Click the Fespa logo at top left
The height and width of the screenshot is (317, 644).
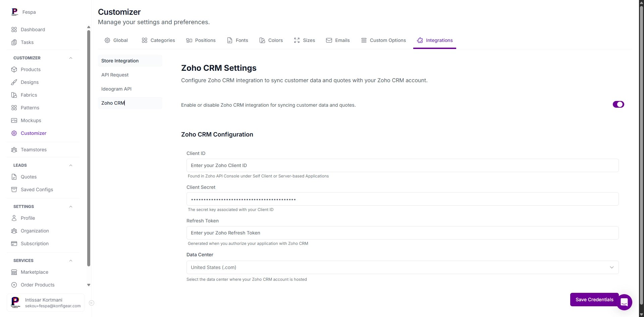[x=23, y=12]
